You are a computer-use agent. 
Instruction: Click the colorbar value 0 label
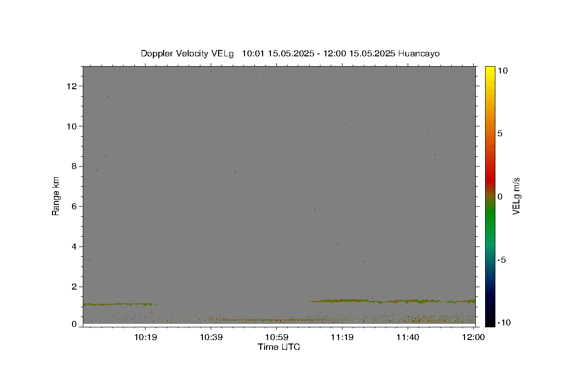point(500,196)
